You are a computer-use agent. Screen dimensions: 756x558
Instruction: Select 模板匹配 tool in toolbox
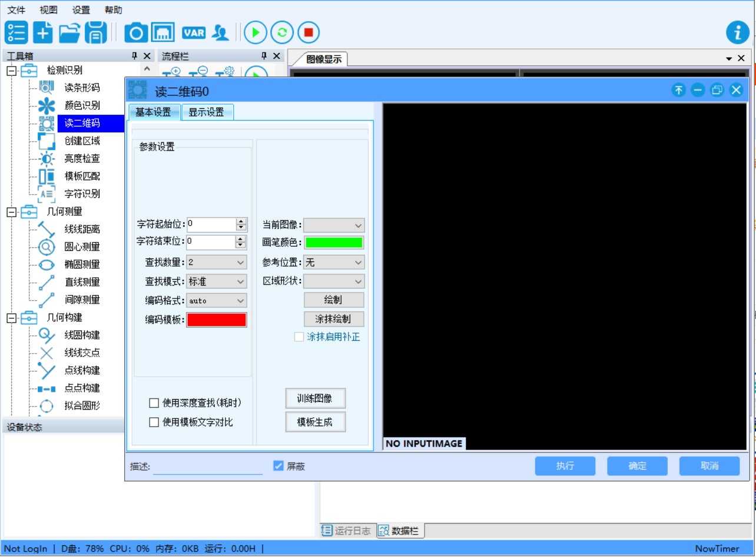[82, 176]
